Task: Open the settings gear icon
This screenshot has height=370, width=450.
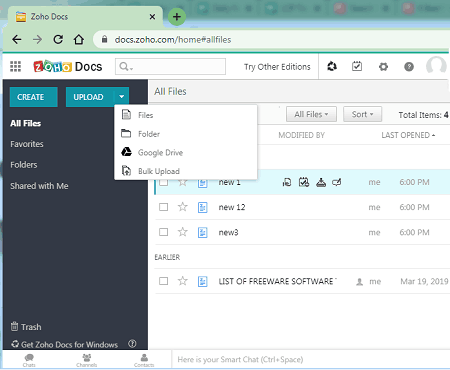Action: (383, 67)
